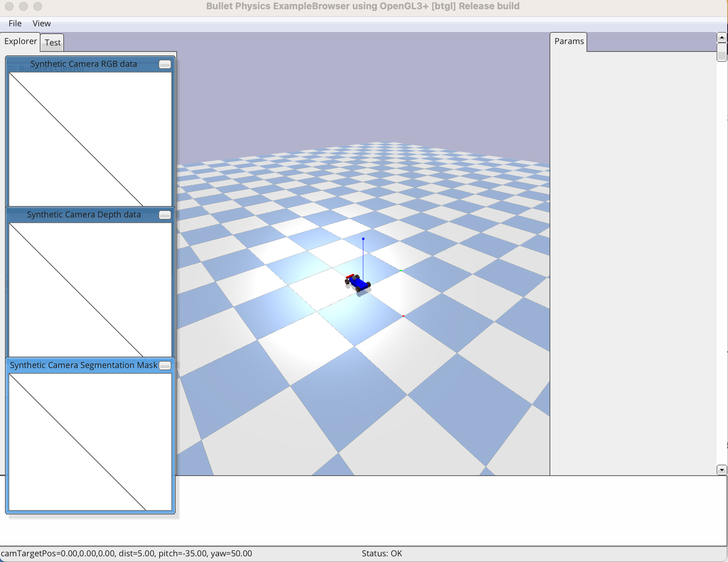Click the Segmentation Mask panel corner button
The height and width of the screenshot is (562, 728).
(x=165, y=366)
